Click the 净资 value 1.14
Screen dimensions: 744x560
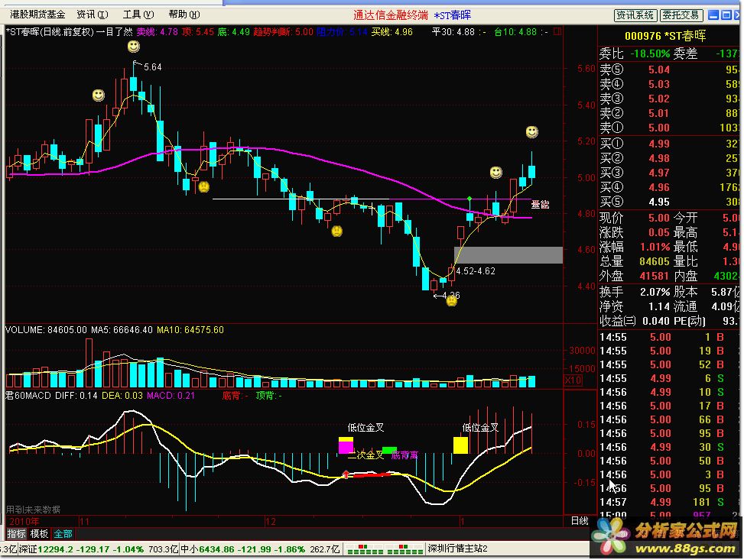pos(659,307)
